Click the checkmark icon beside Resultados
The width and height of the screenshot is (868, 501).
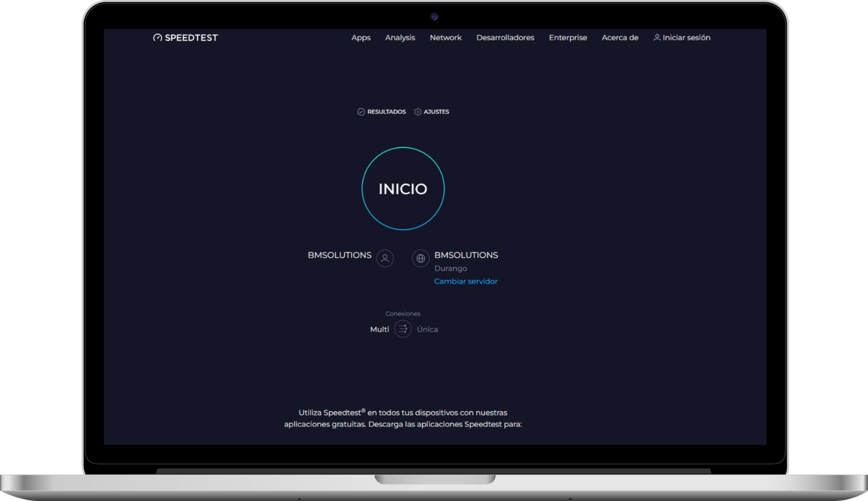[x=361, y=112]
